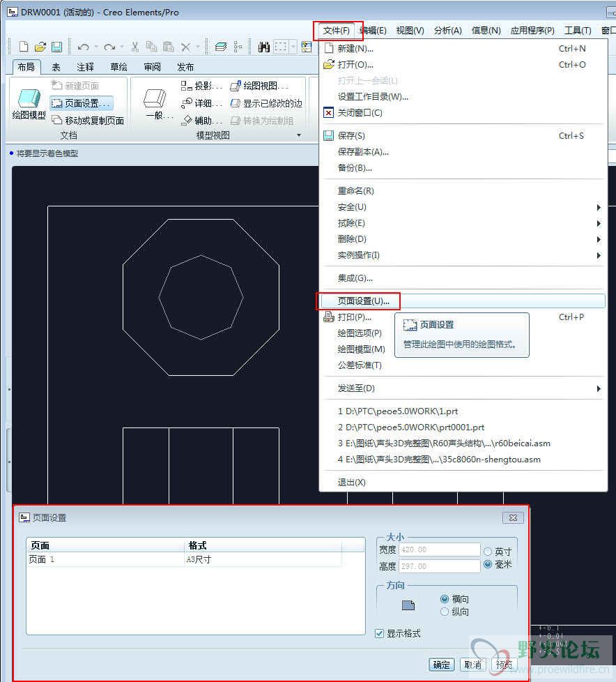This screenshot has height=682, width=616.
Task: Open the 分析(A) menu
Action: pyautogui.click(x=448, y=31)
